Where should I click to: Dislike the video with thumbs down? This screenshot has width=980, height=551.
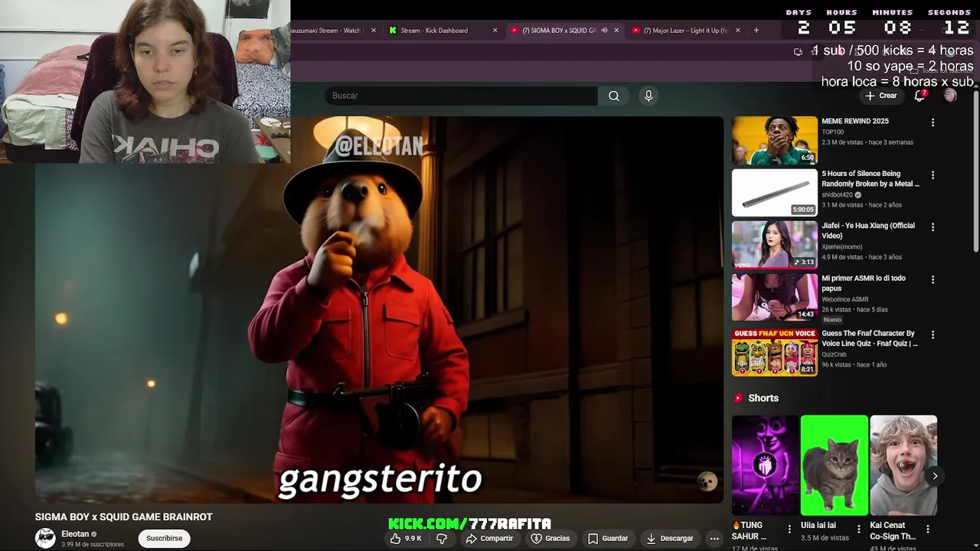pyautogui.click(x=442, y=539)
